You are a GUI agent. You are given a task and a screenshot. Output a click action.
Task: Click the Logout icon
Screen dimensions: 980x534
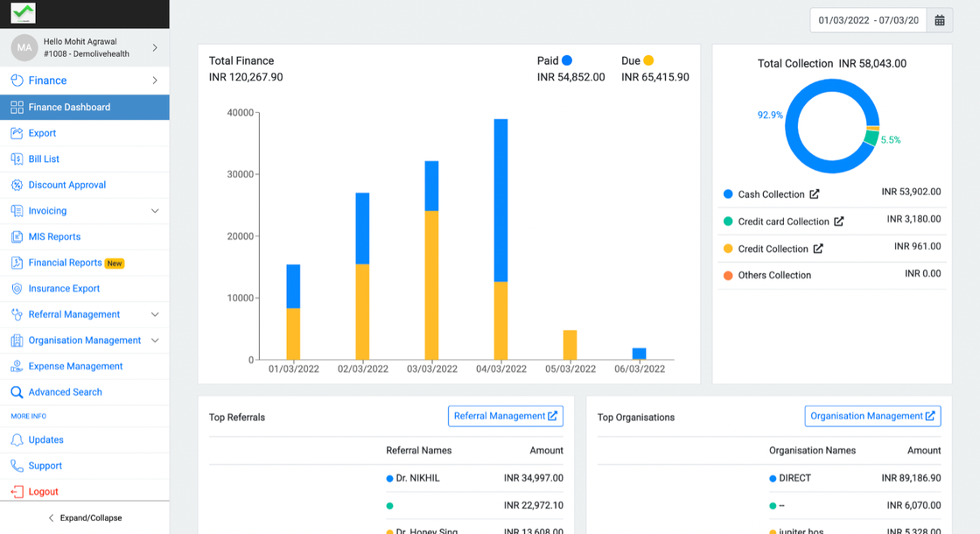pos(17,490)
